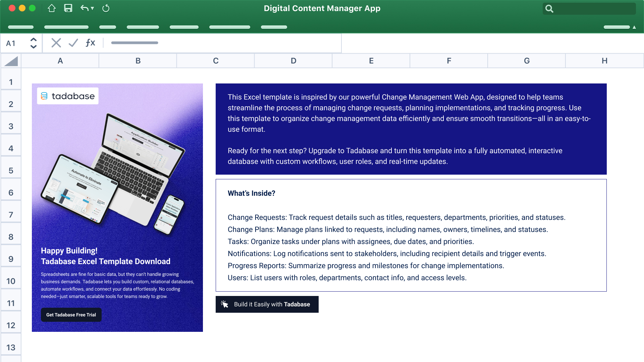Confirm formula entry with the checkmark icon
This screenshot has height=362, width=644.
(x=73, y=43)
